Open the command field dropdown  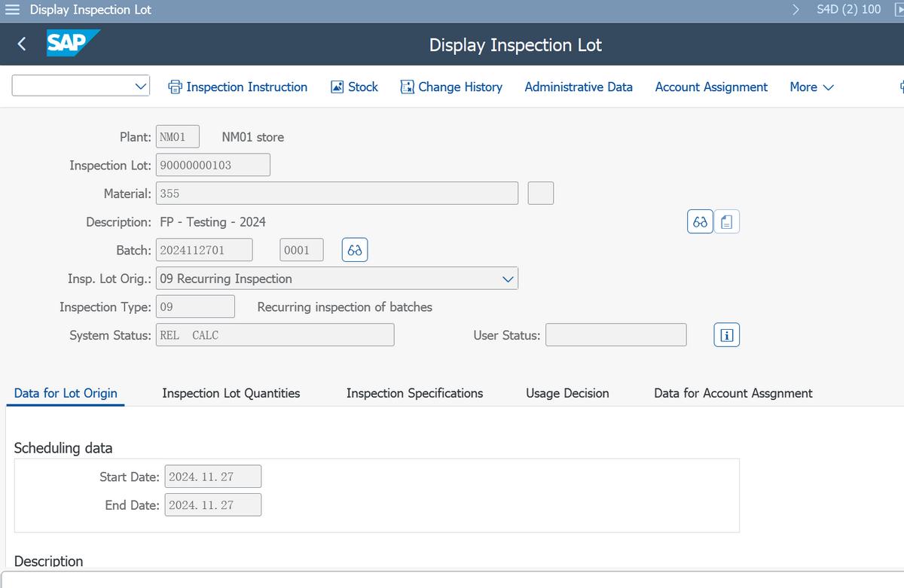140,86
